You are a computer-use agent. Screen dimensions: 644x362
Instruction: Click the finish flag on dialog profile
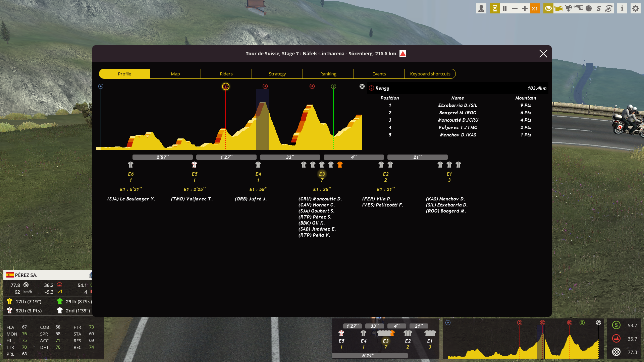coord(362,86)
